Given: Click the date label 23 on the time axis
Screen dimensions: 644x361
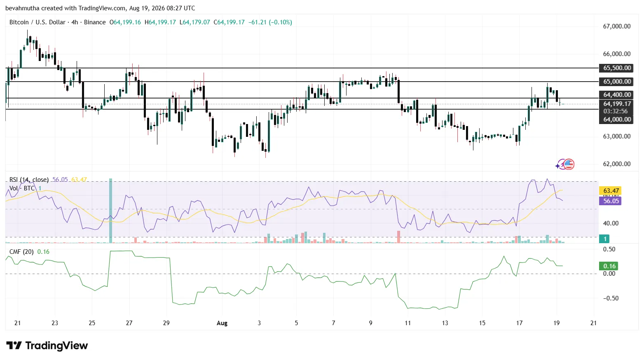Looking at the screenshot, I should pyautogui.click(x=55, y=323).
